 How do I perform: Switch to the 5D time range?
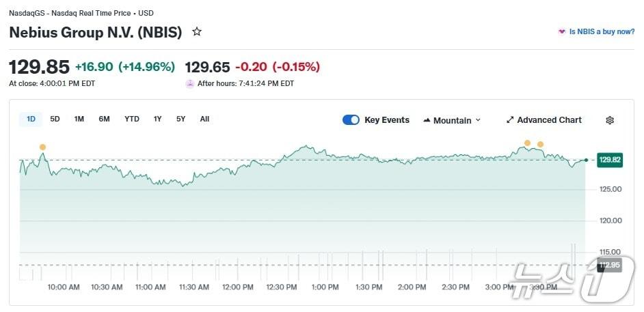point(55,119)
